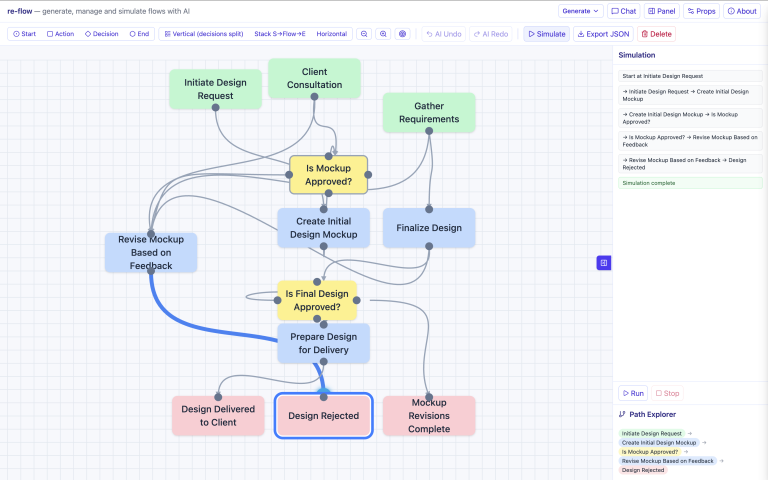Click 'Initiate Design Request' chip in Path Explorer
The height and width of the screenshot is (480, 768).
pos(651,433)
